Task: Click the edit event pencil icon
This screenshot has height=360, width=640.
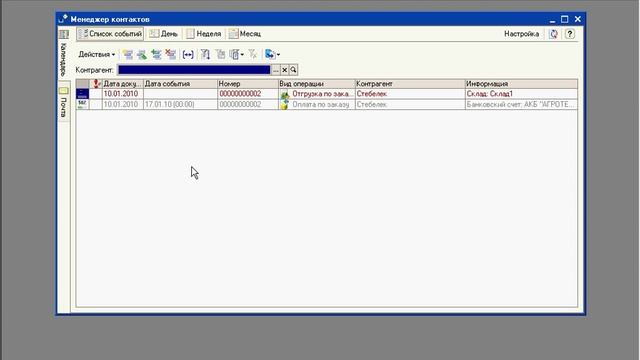Action: coord(142,54)
